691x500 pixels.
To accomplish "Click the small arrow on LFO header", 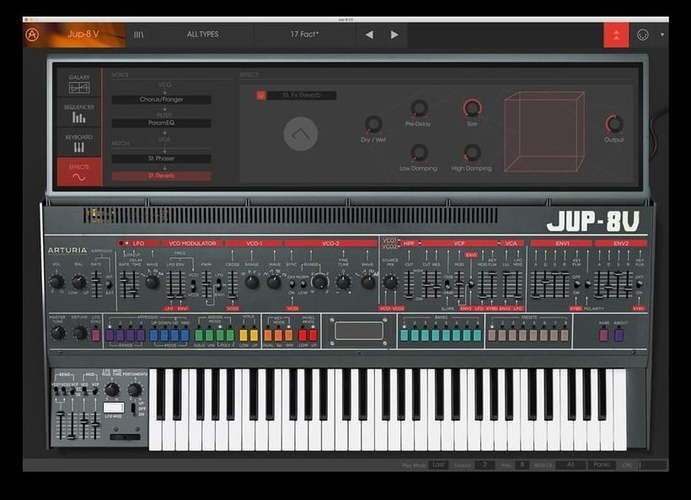I will pyautogui.click(x=127, y=243).
